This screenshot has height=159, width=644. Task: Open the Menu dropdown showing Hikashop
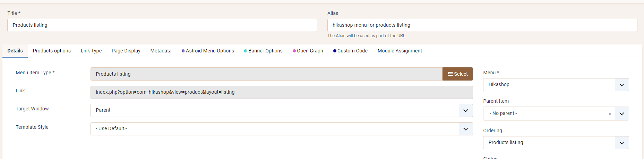pos(556,85)
